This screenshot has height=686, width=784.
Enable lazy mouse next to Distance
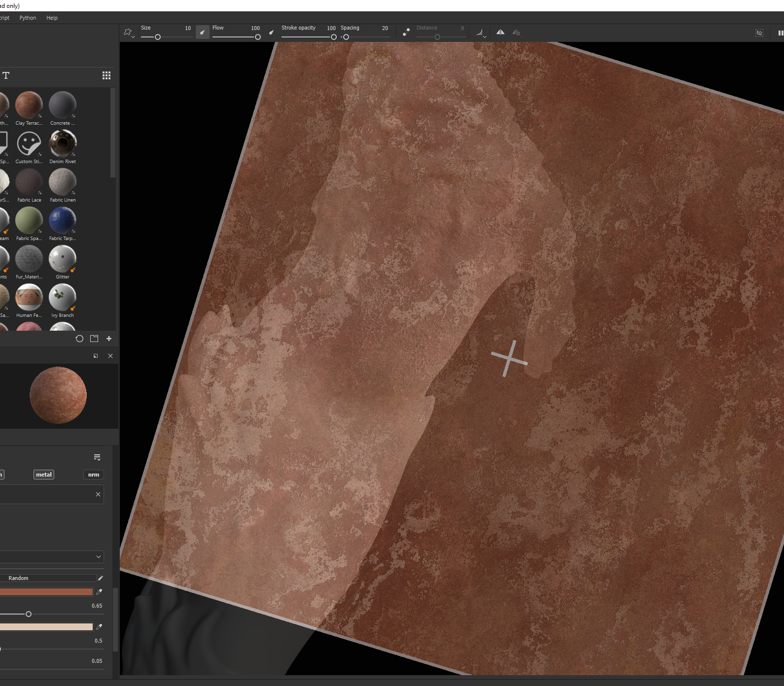406,33
